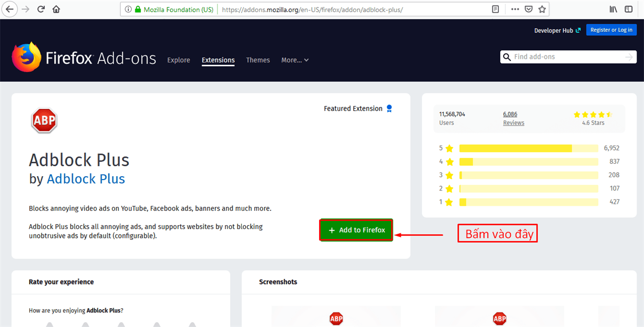
Task: Click the green padlock security icon
Action: coord(138,9)
